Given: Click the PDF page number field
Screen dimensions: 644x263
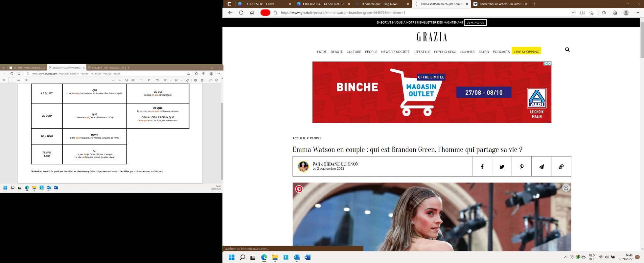Looking at the screenshot, I should (12, 80).
